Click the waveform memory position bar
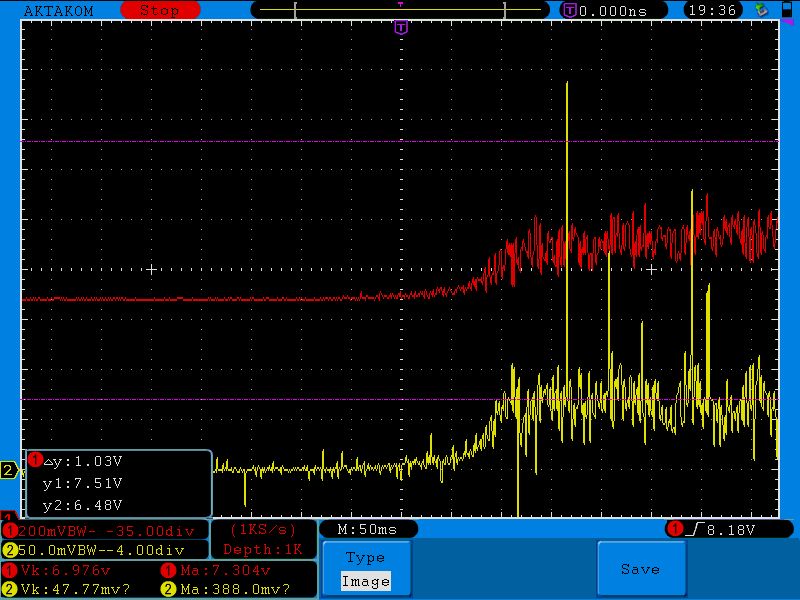The height and width of the screenshot is (600, 800). click(400, 10)
